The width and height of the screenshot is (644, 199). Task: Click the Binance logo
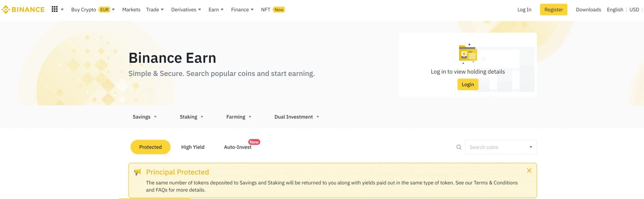coord(23,9)
